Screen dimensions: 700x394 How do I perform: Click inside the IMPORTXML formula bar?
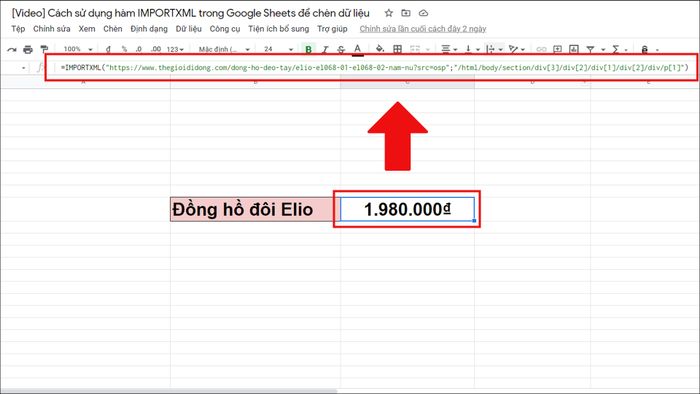[x=375, y=68]
